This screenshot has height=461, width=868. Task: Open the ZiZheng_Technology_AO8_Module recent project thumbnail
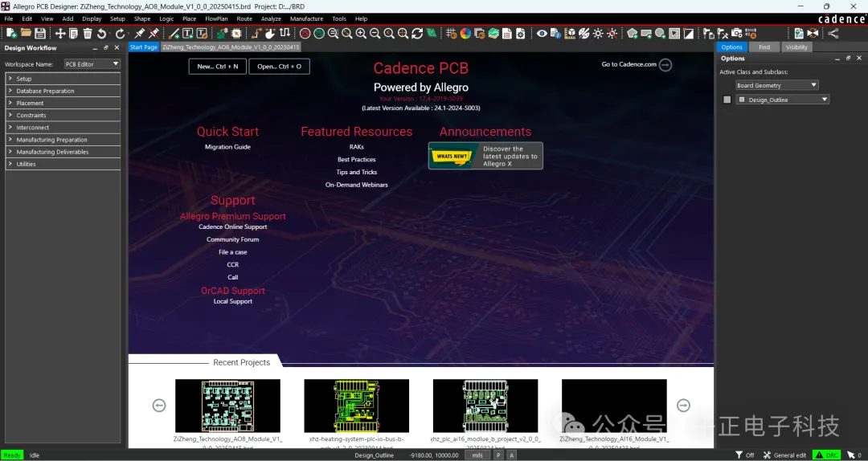pyautogui.click(x=227, y=406)
